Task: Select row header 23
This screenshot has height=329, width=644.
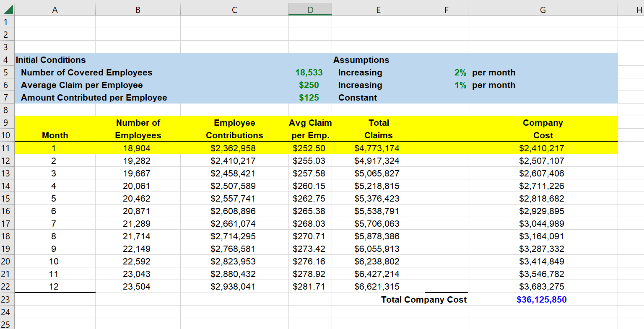Action: tap(7, 299)
